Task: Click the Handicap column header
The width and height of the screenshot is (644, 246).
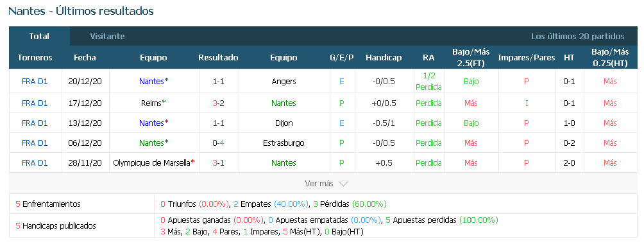Action: tap(384, 58)
